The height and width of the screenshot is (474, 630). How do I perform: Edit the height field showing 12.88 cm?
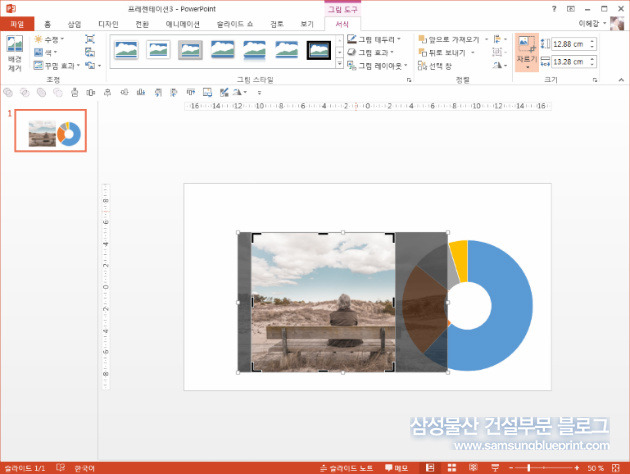(569, 44)
